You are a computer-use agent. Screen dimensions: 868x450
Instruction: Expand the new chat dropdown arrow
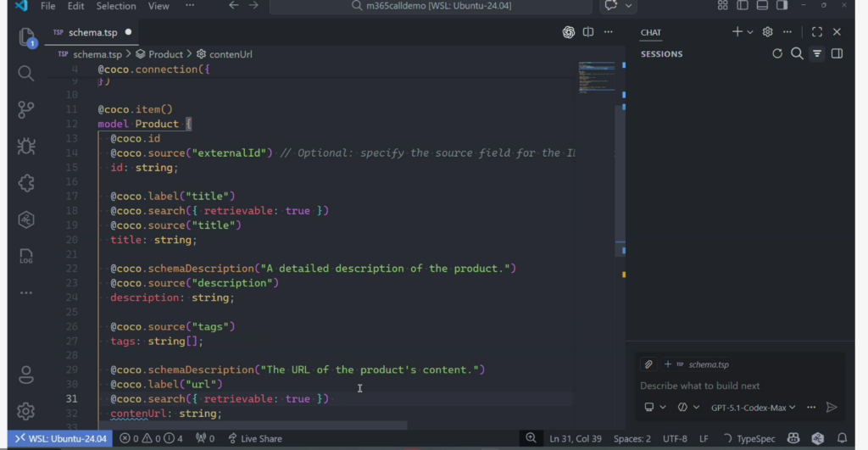pos(750,32)
